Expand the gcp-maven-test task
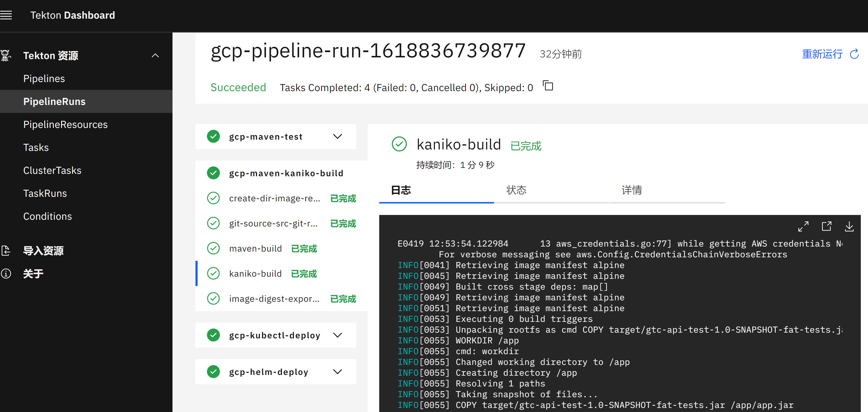Viewport: 868px width, 412px height. (x=337, y=137)
